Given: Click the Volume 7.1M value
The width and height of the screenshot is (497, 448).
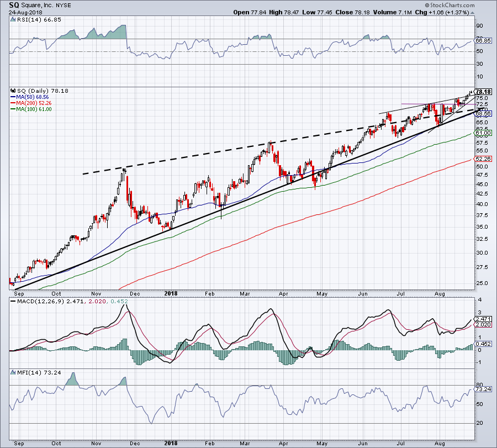Looking at the screenshot, I should tap(393, 12).
